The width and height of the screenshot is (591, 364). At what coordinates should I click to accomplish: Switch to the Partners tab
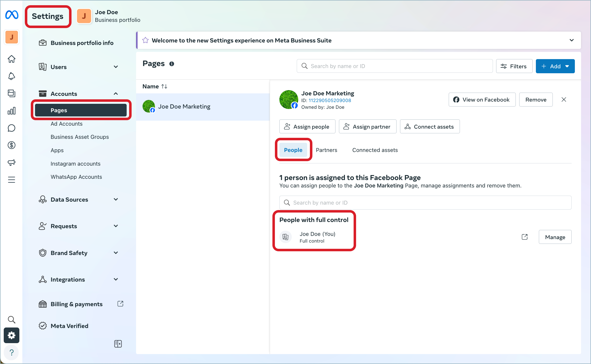[x=326, y=150]
